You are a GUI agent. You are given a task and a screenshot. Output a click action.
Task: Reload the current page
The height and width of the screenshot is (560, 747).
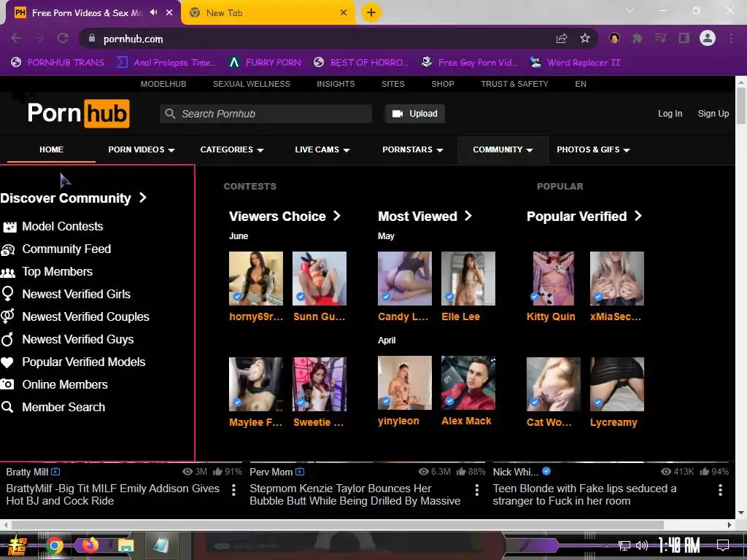click(63, 39)
